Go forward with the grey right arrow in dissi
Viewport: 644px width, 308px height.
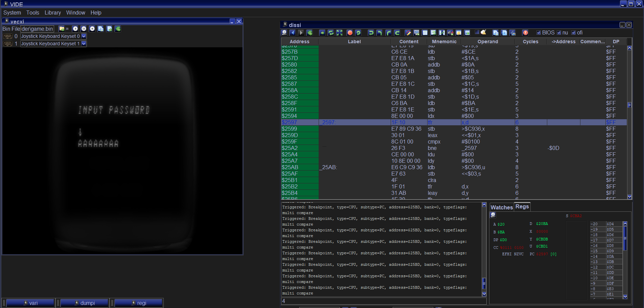pos(301,33)
